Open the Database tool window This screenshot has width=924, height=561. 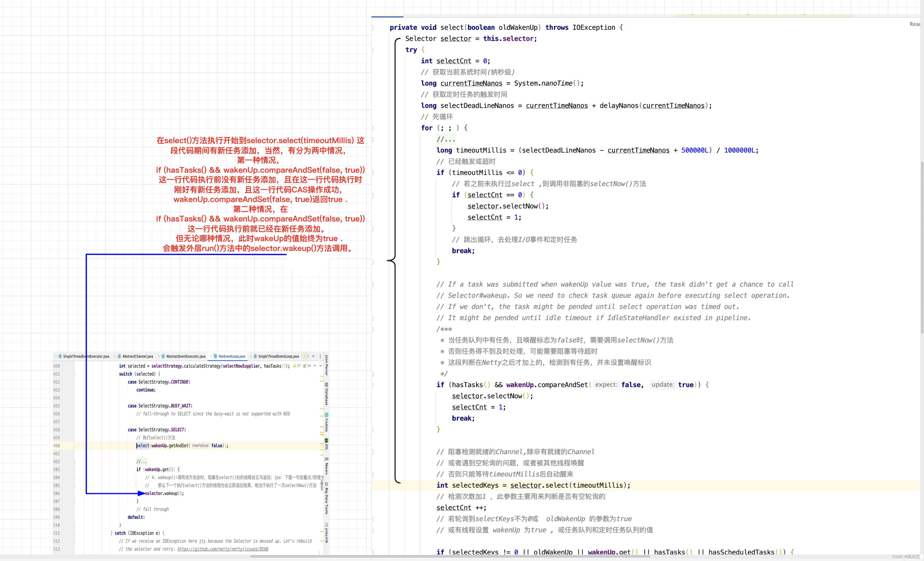pyautogui.click(x=326, y=394)
